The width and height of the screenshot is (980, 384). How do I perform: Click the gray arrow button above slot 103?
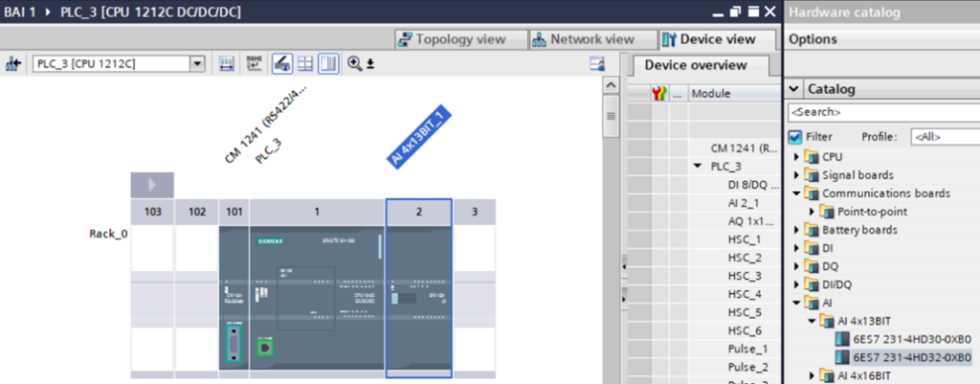pyautogui.click(x=152, y=185)
